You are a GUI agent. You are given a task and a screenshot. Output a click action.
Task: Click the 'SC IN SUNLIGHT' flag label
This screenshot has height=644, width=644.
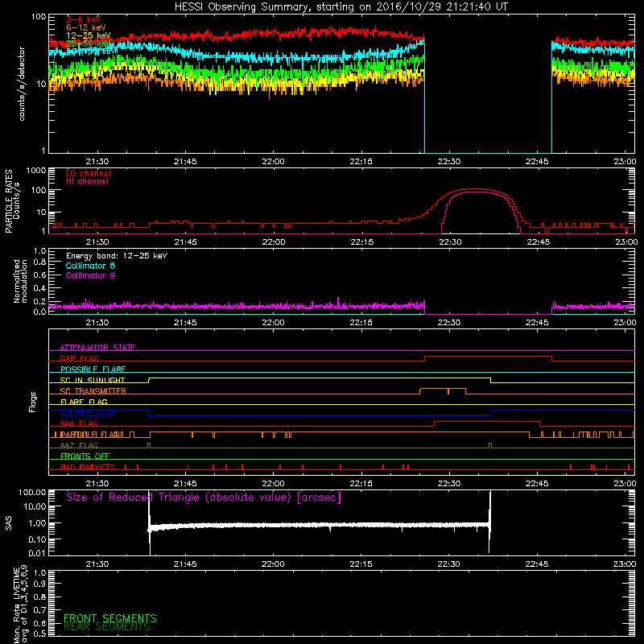[x=93, y=380]
